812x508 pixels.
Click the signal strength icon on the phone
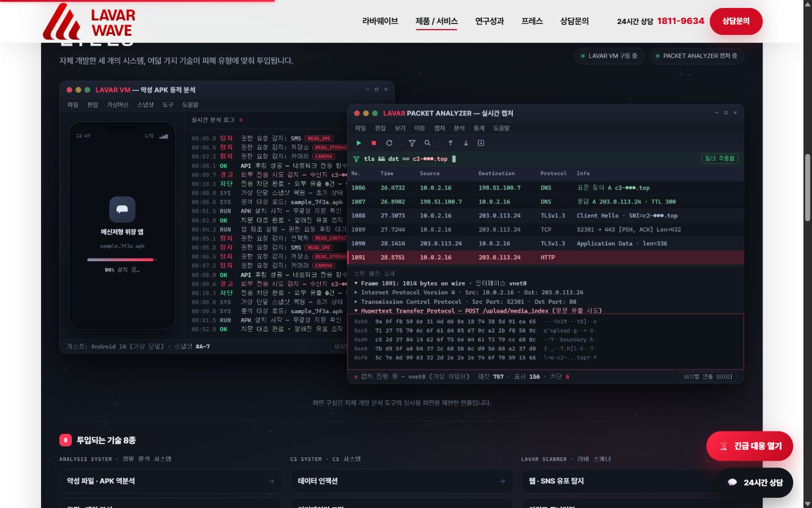coord(164,136)
